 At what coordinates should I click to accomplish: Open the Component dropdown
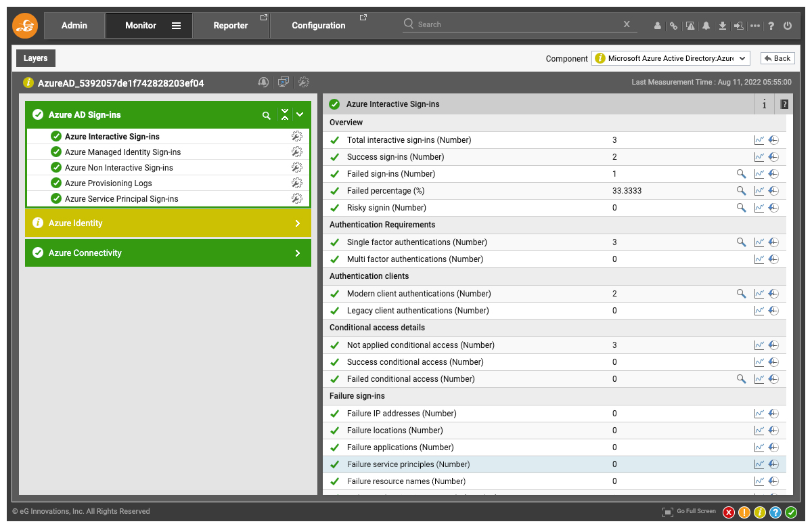[x=671, y=58]
